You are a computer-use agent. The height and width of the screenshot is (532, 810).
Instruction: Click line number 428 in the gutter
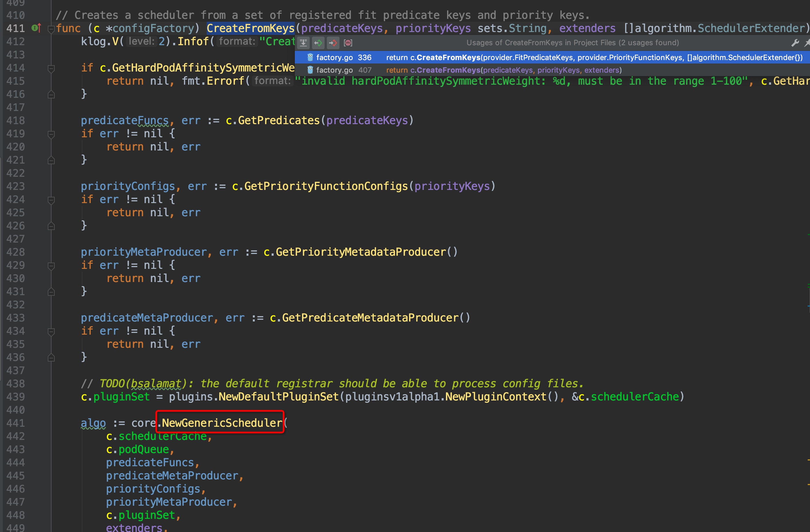(x=16, y=252)
